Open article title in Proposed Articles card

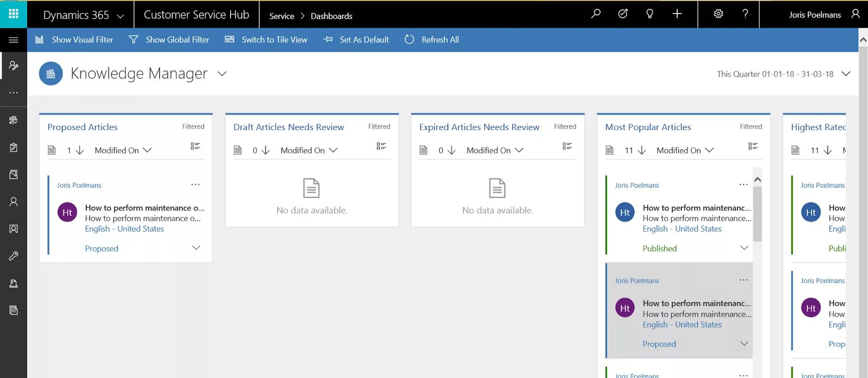click(145, 208)
